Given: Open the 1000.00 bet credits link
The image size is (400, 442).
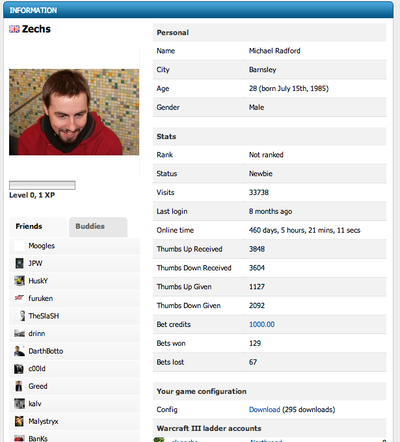Looking at the screenshot, I should [x=262, y=324].
